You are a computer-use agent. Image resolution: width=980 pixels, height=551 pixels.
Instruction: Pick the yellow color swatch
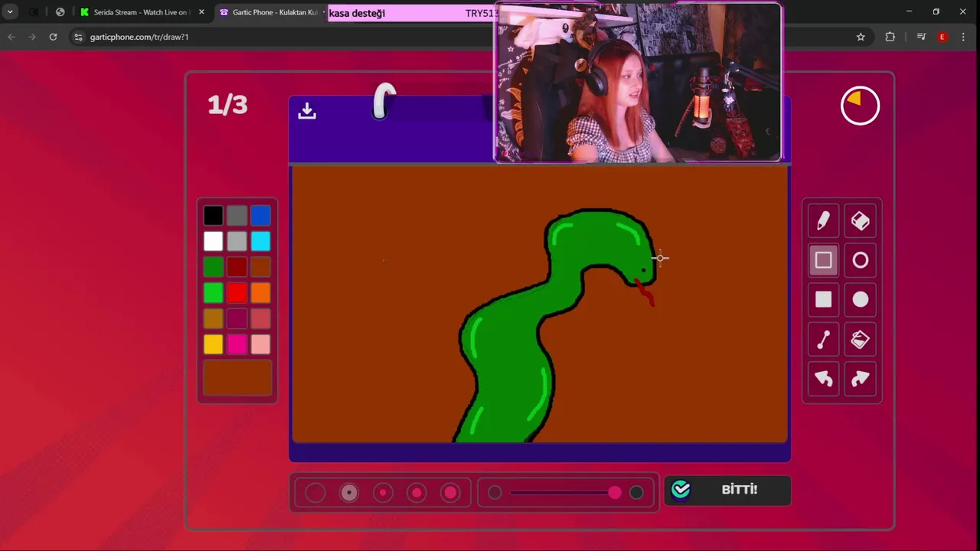[213, 344]
